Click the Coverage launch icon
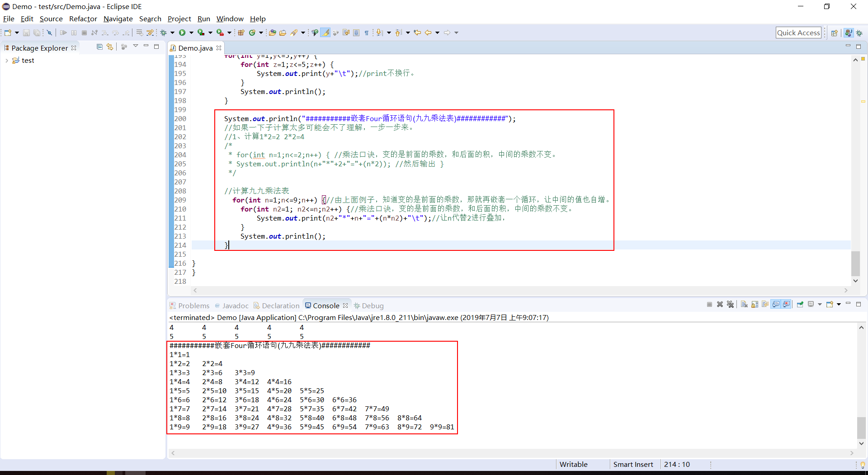The height and width of the screenshot is (475, 868). coord(201,33)
